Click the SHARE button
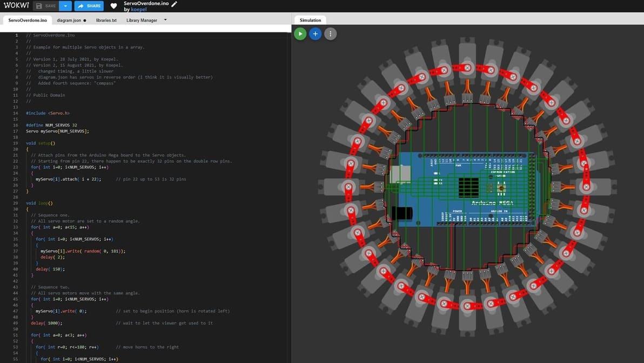 88,6
